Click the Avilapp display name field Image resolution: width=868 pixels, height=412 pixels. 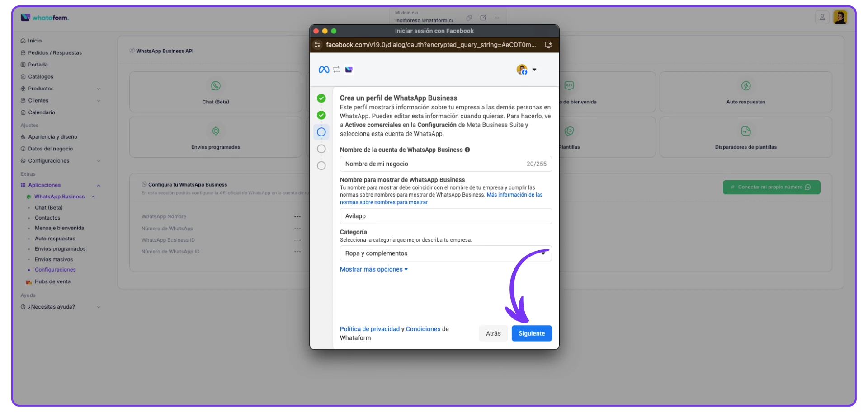pos(445,216)
